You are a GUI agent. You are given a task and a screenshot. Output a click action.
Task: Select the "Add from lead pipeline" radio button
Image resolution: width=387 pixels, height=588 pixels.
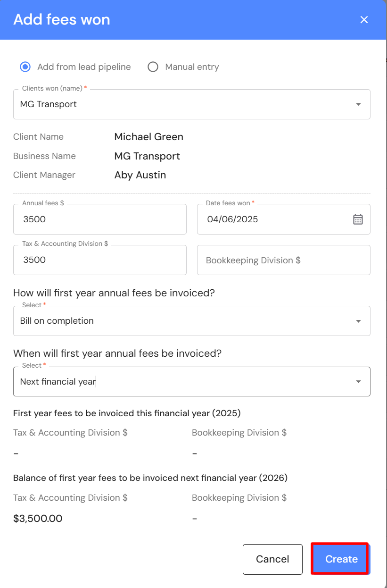point(25,67)
